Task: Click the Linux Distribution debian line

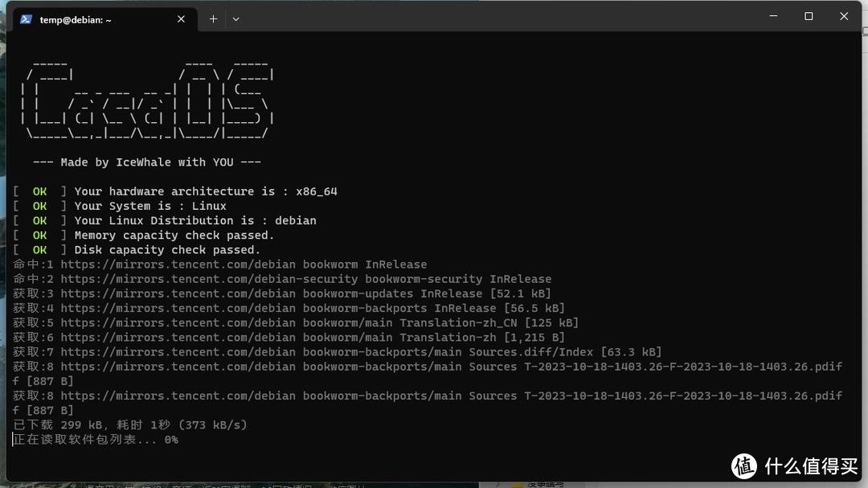Action: (x=165, y=220)
